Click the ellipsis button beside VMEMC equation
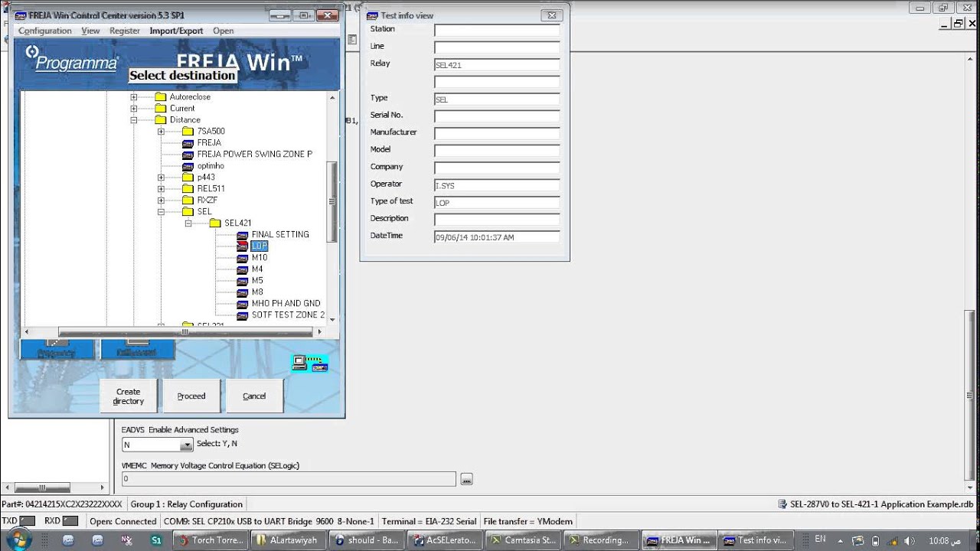 466,479
